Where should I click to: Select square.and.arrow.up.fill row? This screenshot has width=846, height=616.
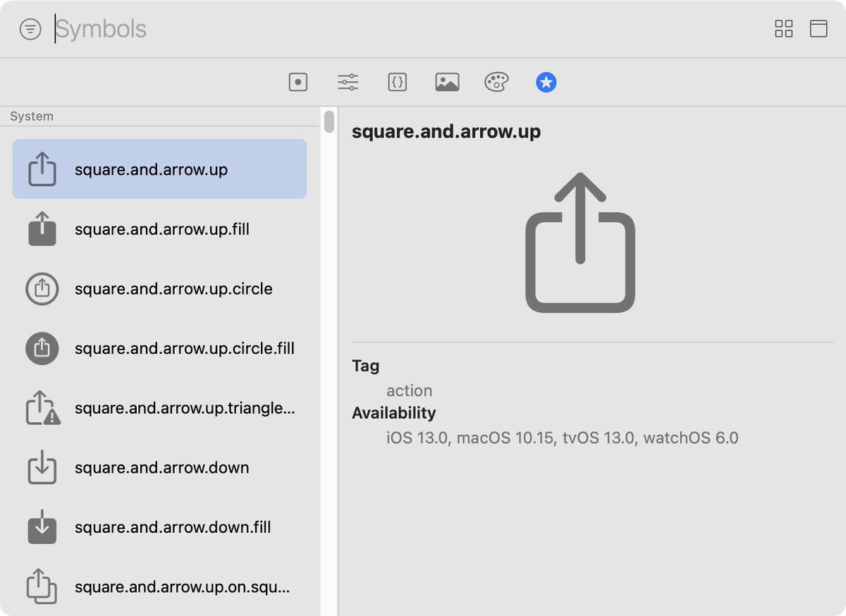click(159, 229)
